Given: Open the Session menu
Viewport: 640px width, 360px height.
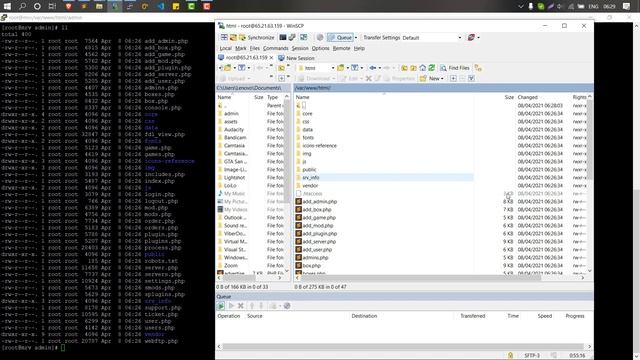Looking at the screenshot, I should click(x=300, y=48).
